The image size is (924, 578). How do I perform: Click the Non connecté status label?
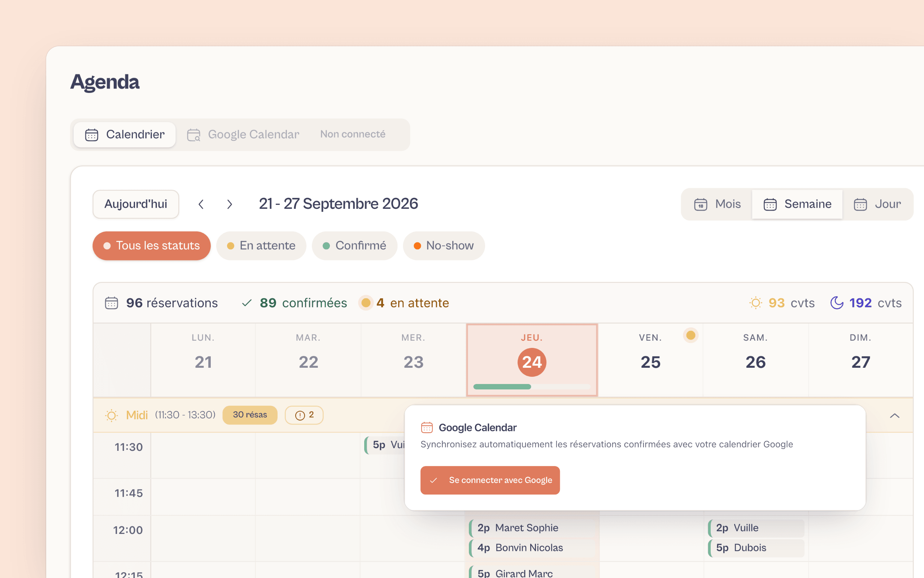click(353, 134)
